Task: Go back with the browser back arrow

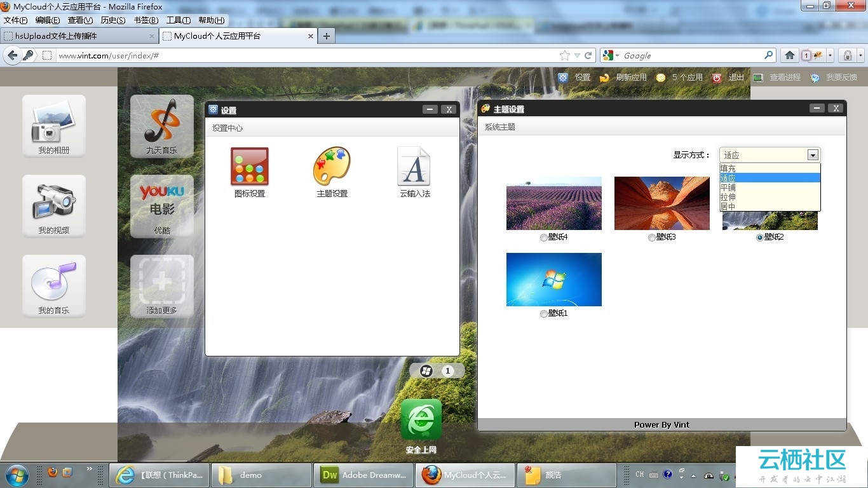Action: pyautogui.click(x=12, y=55)
